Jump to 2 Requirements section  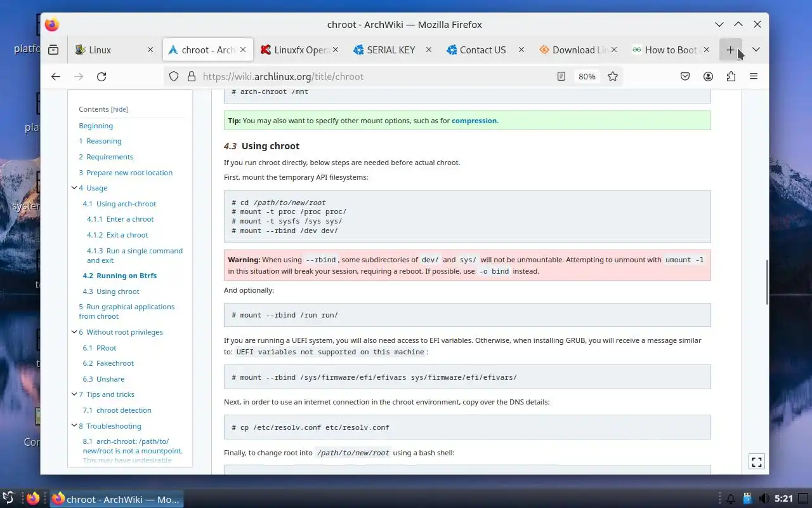tap(106, 157)
